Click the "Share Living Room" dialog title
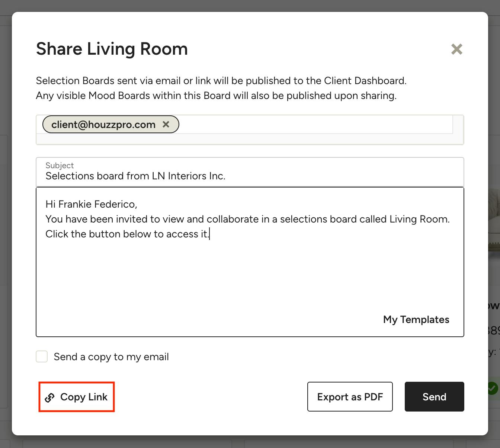Viewport: 500px width, 448px height. tap(112, 49)
